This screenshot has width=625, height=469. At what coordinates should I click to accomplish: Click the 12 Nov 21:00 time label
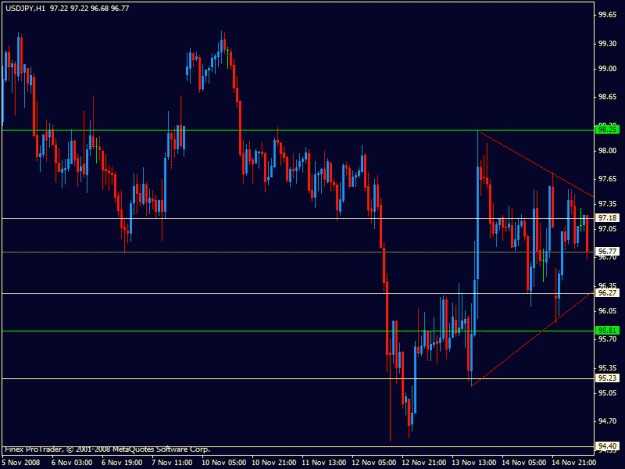[x=424, y=463]
